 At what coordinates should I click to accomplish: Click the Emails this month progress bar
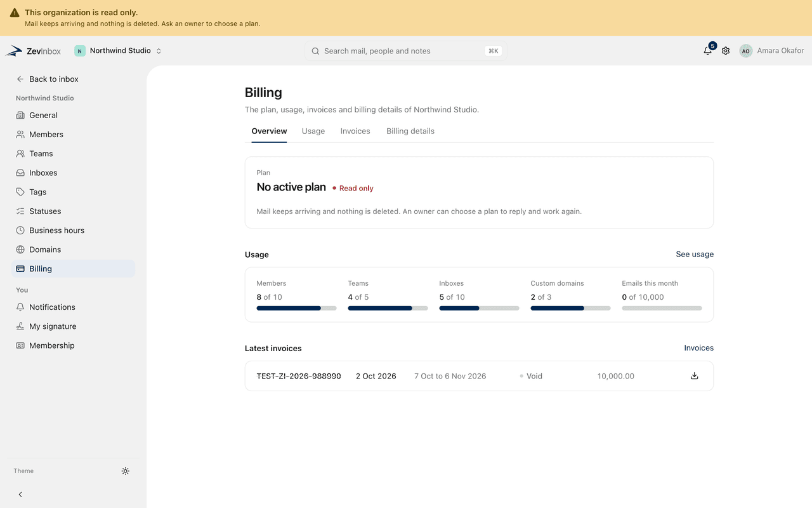point(662,308)
